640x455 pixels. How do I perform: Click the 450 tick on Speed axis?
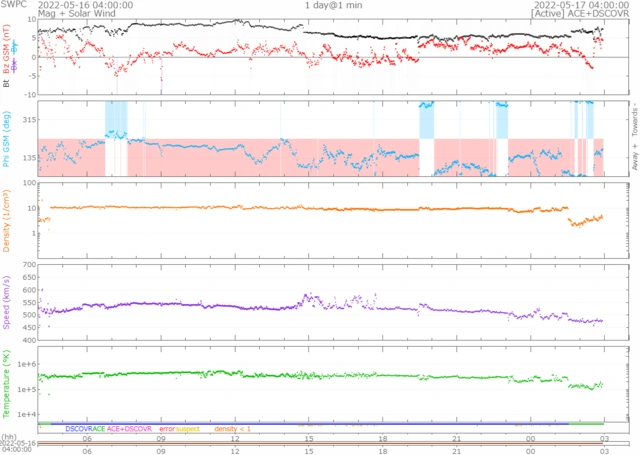(x=29, y=327)
